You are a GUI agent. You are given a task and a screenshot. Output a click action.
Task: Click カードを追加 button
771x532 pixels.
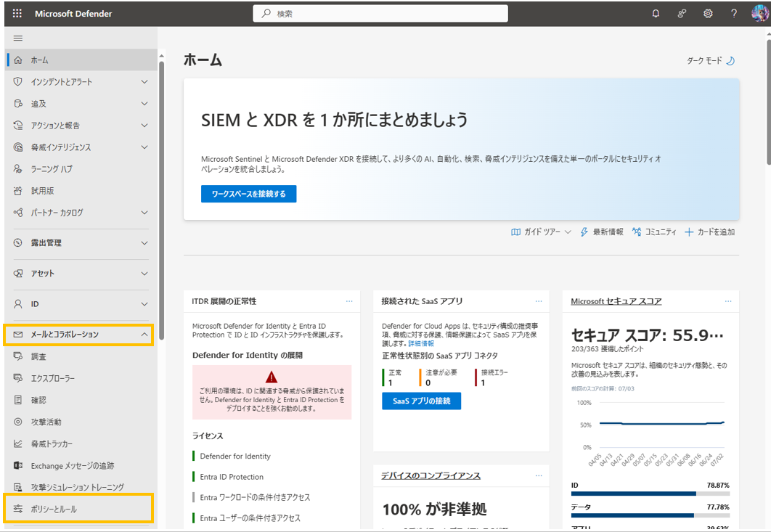tap(709, 232)
